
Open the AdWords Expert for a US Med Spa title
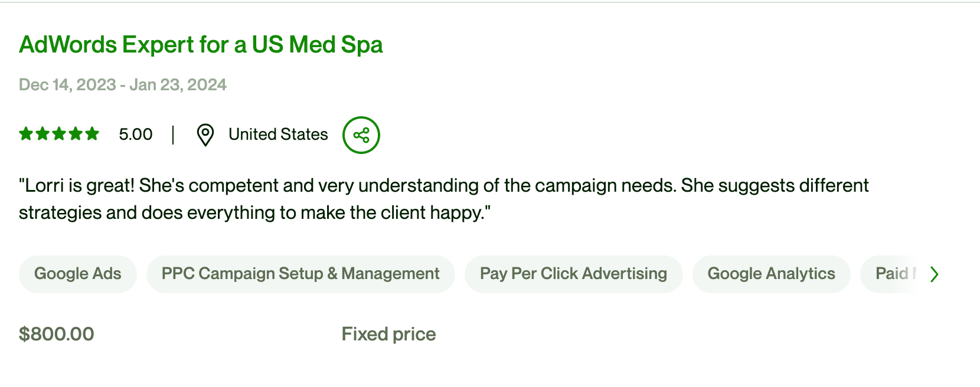[201, 45]
